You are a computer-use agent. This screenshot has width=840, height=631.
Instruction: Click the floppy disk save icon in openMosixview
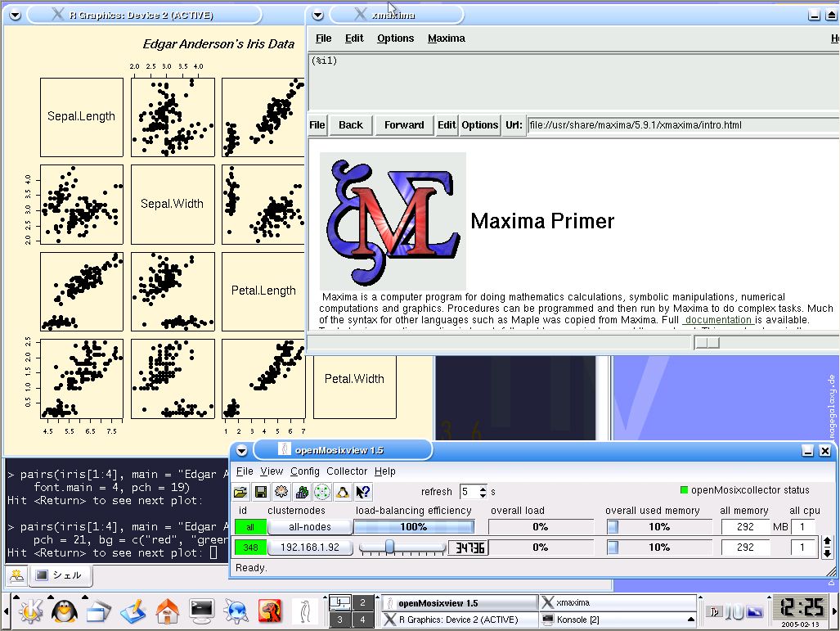[261, 492]
